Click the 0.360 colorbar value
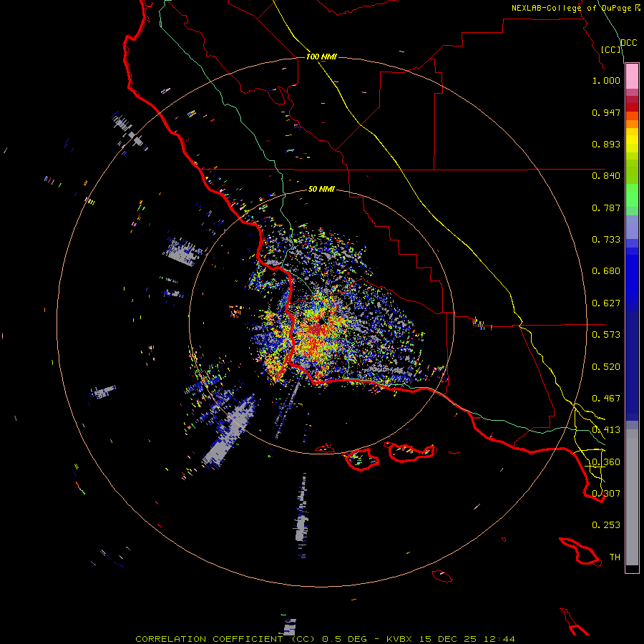This screenshot has width=644, height=644. 606,462
